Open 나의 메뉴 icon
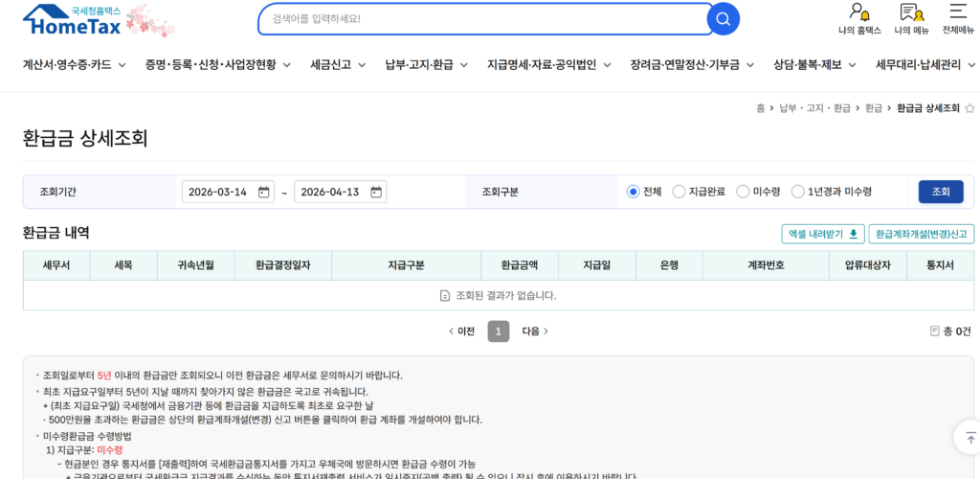The width and height of the screenshot is (980, 479). (911, 19)
